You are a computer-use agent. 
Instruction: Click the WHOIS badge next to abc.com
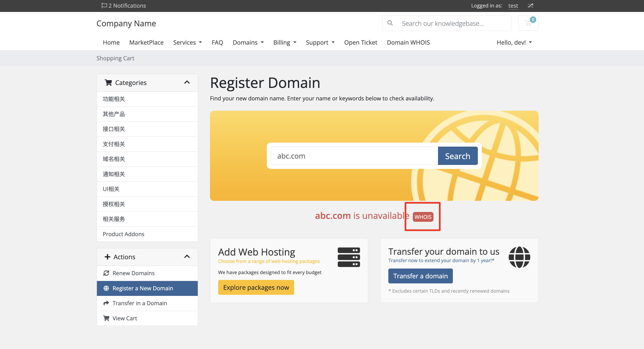pyautogui.click(x=423, y=216)
